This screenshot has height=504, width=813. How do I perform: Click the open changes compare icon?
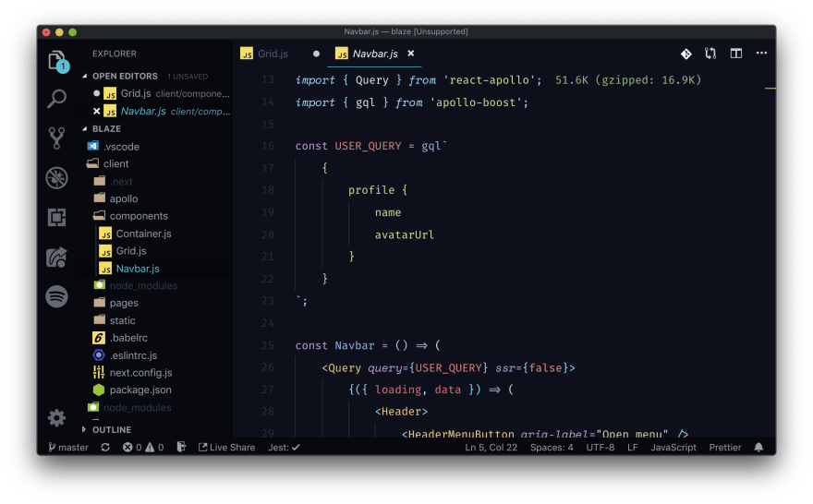tap(710, 54)
